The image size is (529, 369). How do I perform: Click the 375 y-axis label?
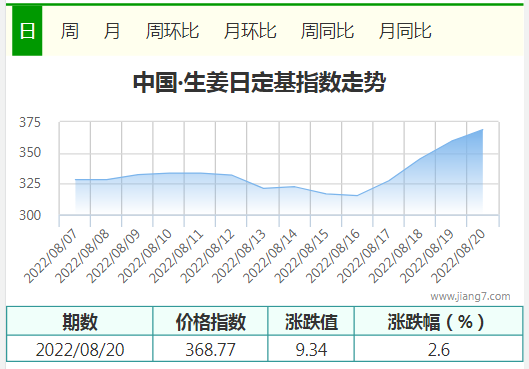tap(30, 122)
